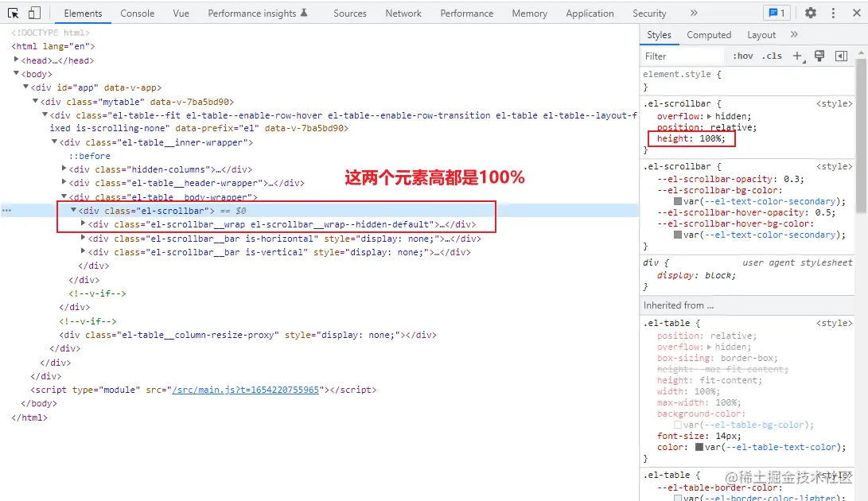Select the html lang="en" row
868x501 pixels.
pyautogui.click(x=53, y=46)
